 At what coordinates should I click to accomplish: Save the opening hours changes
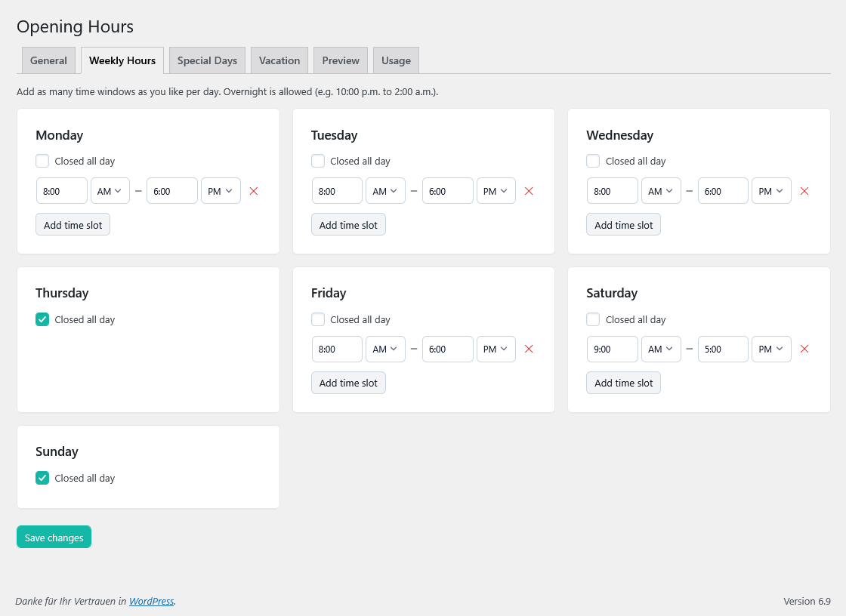coord(54,537)
